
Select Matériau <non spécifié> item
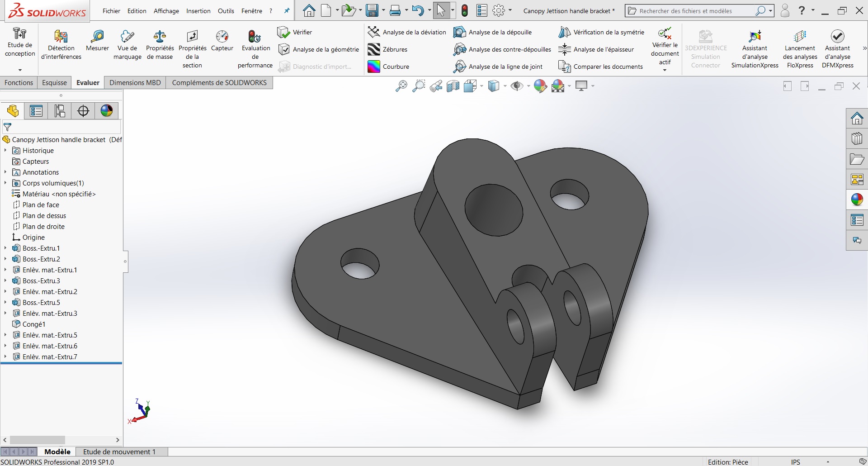point(54,194)
